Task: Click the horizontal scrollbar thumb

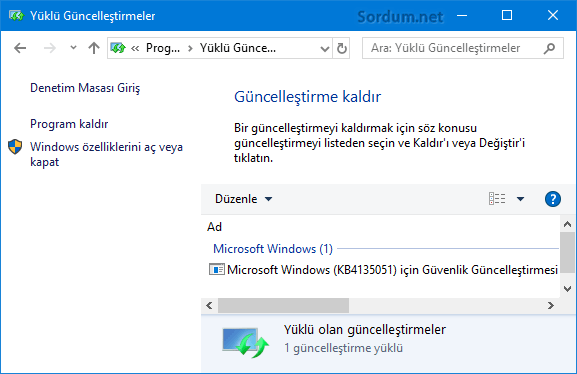Action: coord(283,306)
